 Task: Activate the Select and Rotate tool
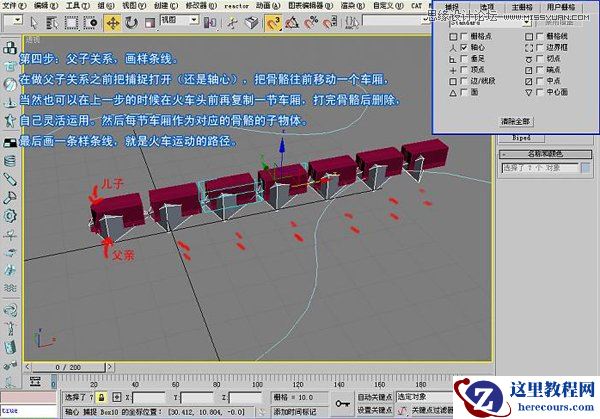click(x=131, y=23)
